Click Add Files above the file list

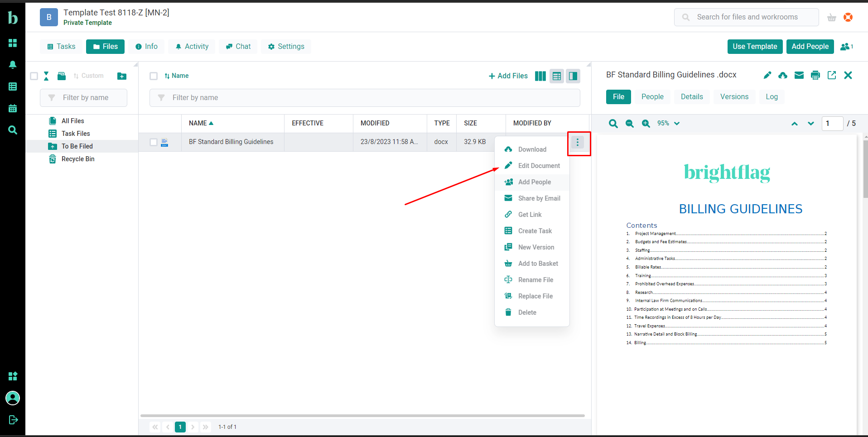point(507,76)
